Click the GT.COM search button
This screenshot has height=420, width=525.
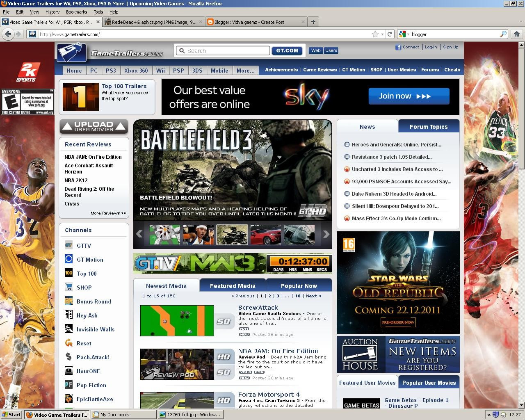pos(287,51)
